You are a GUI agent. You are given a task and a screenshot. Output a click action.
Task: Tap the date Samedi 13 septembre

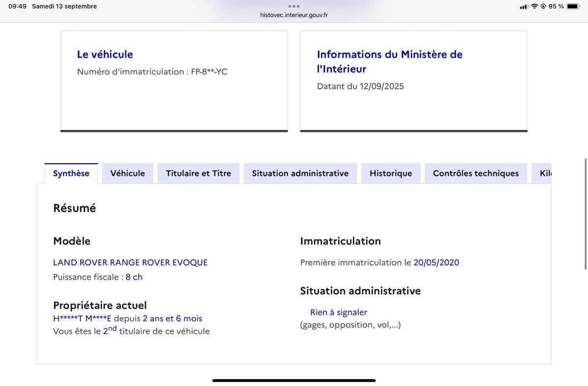(x=64, y=6)
